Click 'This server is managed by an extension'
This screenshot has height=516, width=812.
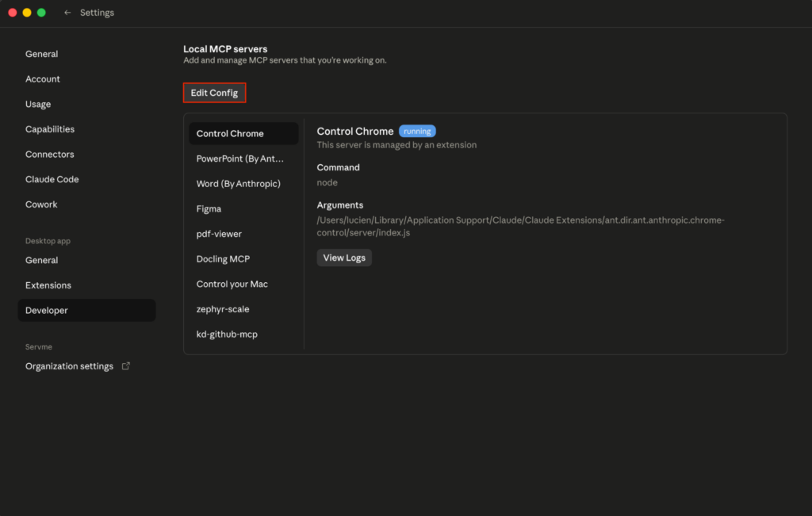(x=396, y=145)
